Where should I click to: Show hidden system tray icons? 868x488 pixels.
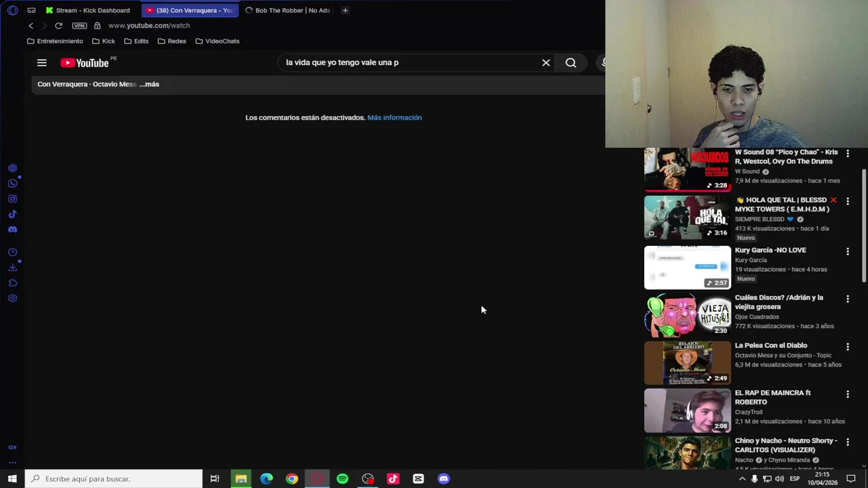[x=743, y=479]
